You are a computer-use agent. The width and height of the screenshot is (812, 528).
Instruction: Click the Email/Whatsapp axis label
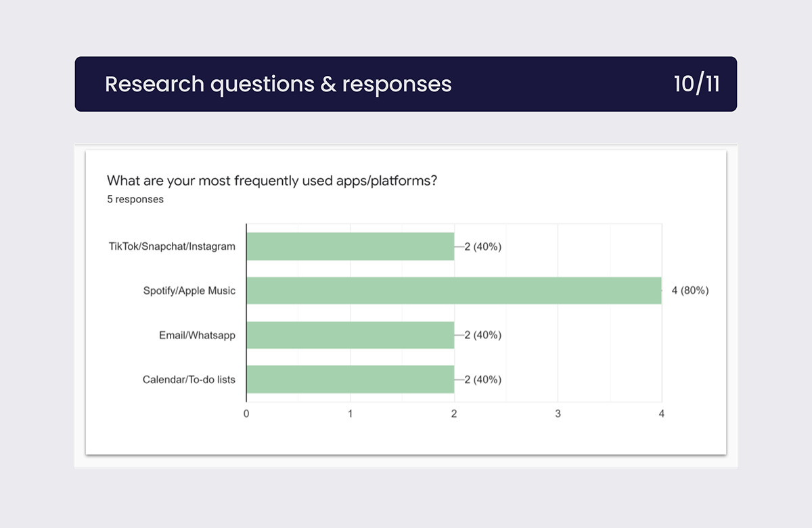(197, 335)
